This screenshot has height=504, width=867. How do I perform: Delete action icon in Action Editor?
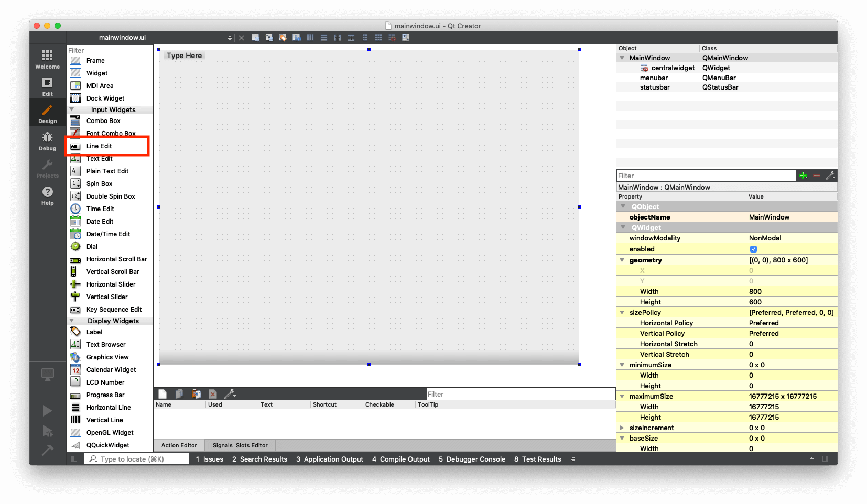213,394
